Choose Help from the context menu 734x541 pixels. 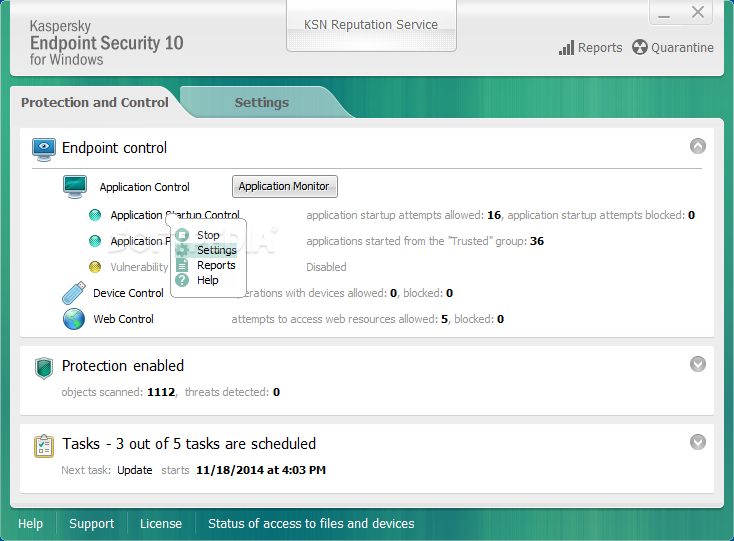click(206, 280)
